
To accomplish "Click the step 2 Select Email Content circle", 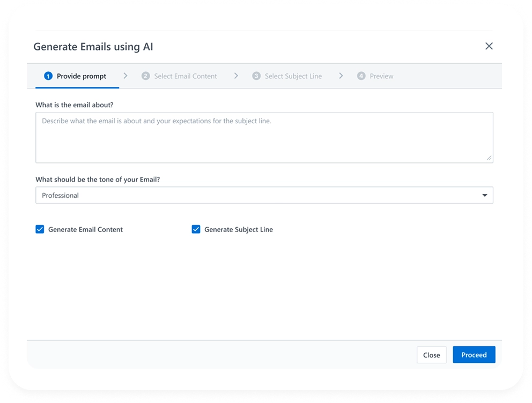I will [145, 76].
